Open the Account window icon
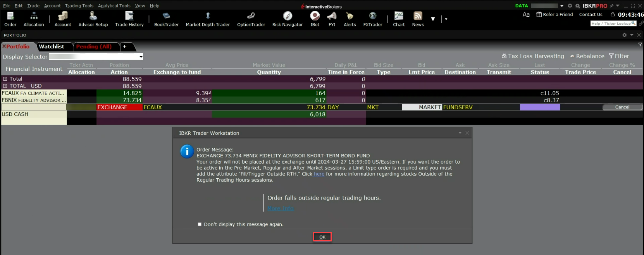The height and width of the screenshot is (255, 644). (63, 19)
